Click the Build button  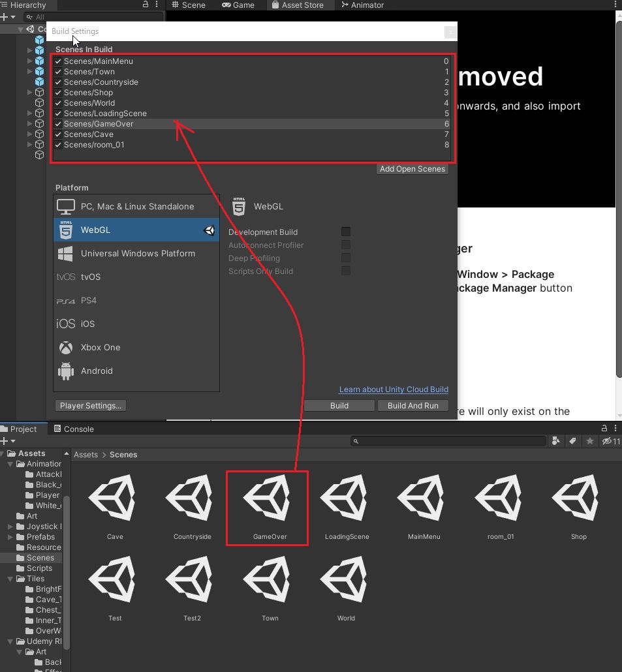(x=339, y=405)
